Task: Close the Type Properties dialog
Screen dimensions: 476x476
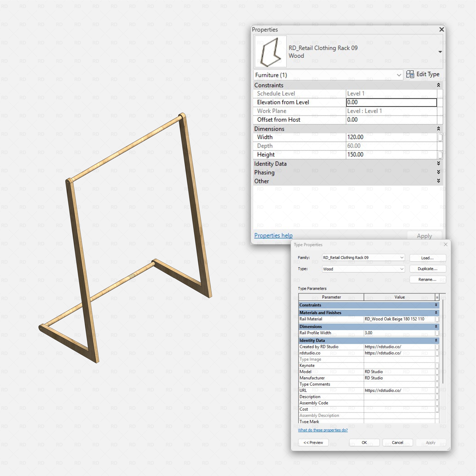Action: click(446, 245)
